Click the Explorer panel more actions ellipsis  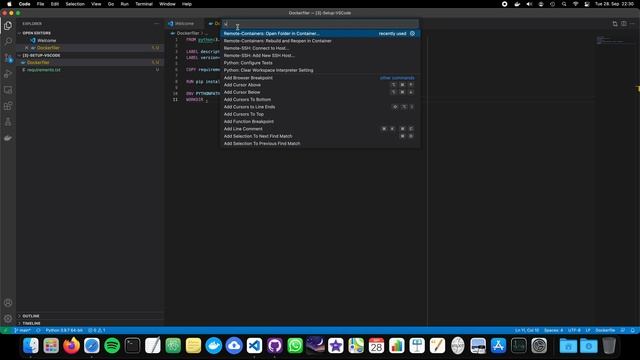coord(156,24)
